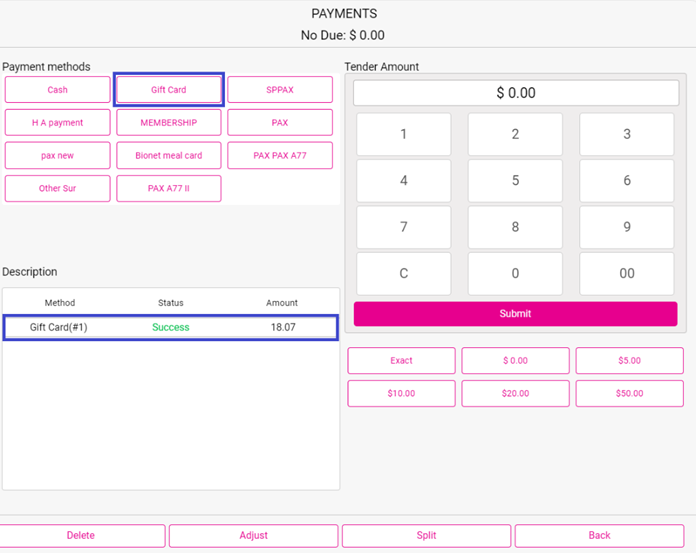Clear the amount with C key
The width and height of the screenshot is (696, 553).
coord(403,273)
